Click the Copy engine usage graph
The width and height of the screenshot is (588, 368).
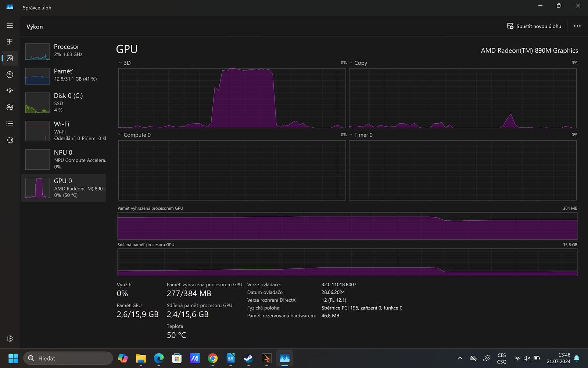coord(463,98)
